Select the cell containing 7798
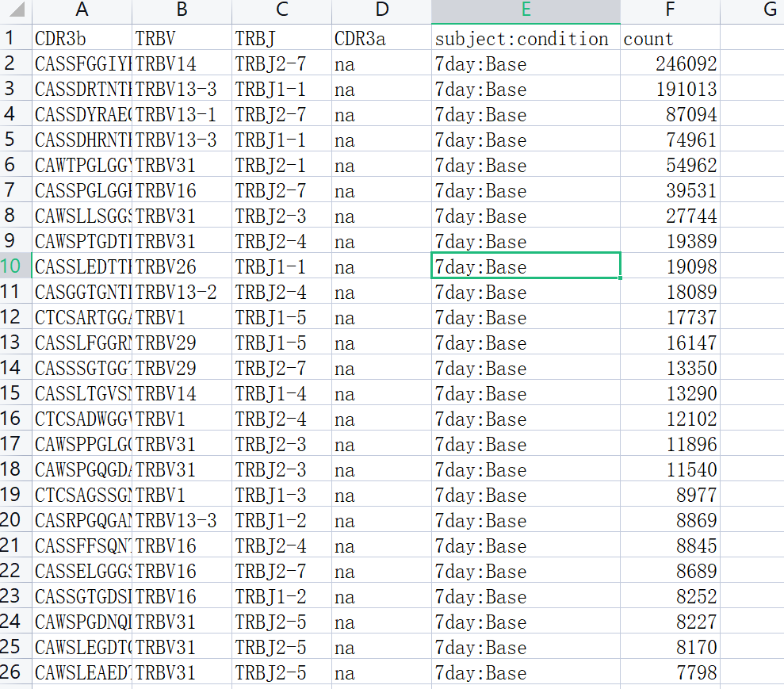This screenshot has height=689, width=784. point(670,672)
